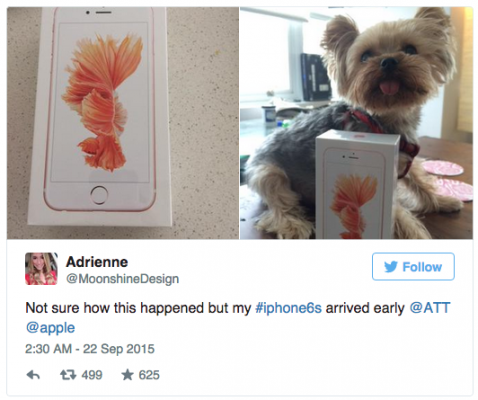This screenshot has height=400, width=478.
Task: View the 499 retweets count
Action: point(92,375)
